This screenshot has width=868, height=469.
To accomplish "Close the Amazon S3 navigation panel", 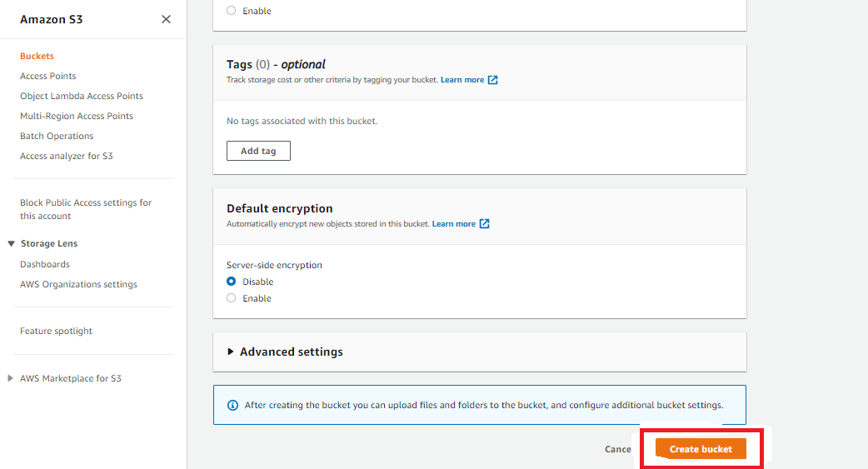I will point(166,19).
